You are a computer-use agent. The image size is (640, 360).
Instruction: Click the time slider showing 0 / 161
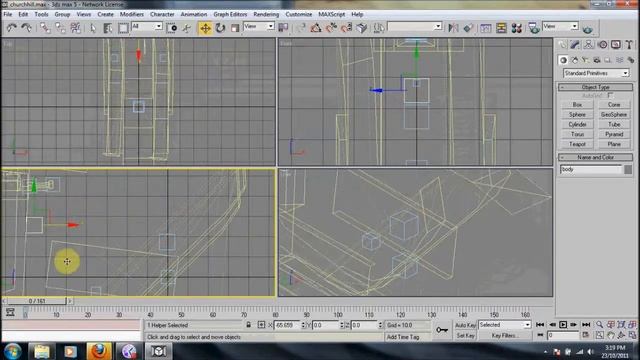[x=37, y=301]
